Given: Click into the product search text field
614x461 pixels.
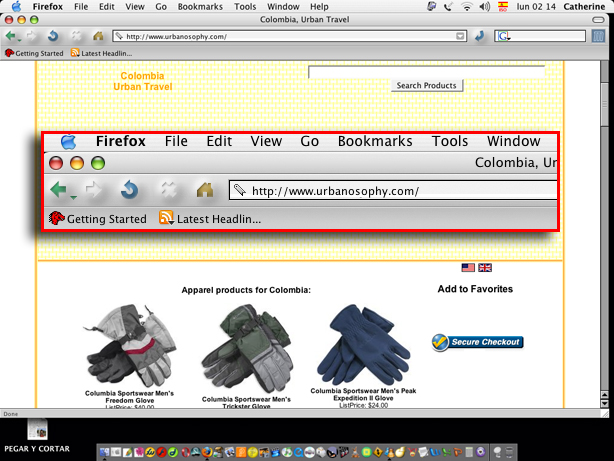Looking at the screenshot, I should [426, 72].
